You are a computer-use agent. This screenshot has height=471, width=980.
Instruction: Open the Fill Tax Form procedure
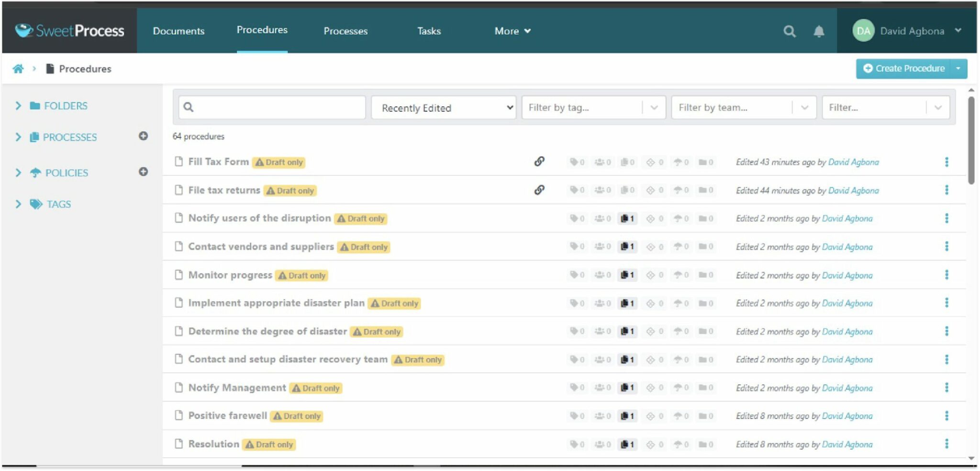(218, 162)
